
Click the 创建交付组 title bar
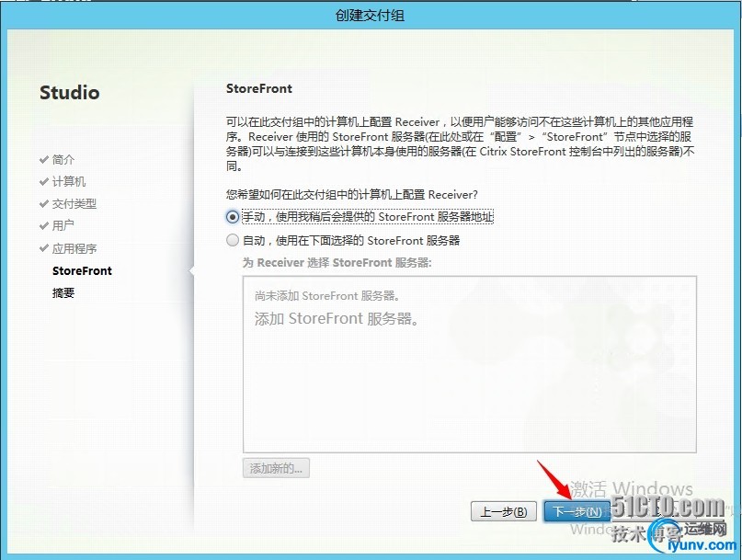click(x=370, y=16)
